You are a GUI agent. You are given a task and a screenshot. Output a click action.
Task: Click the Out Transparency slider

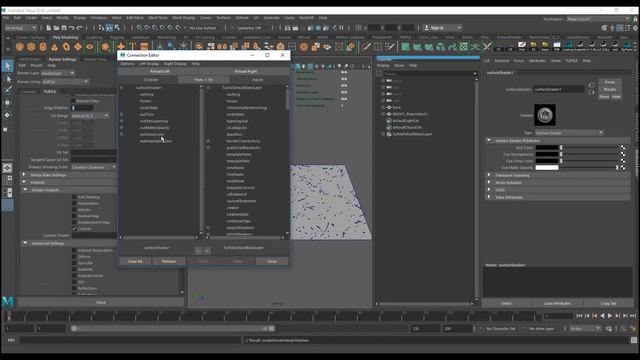point(589,154)
